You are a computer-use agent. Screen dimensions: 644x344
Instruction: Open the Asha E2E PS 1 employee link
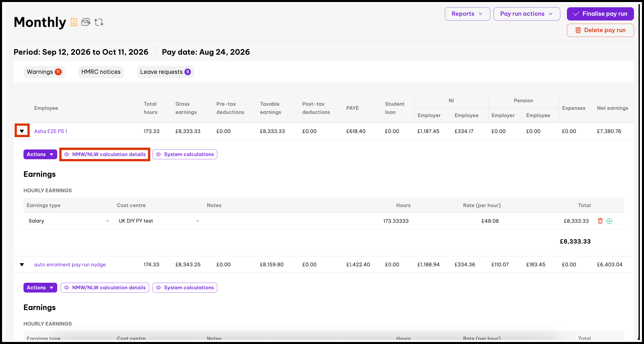[50, 131]
